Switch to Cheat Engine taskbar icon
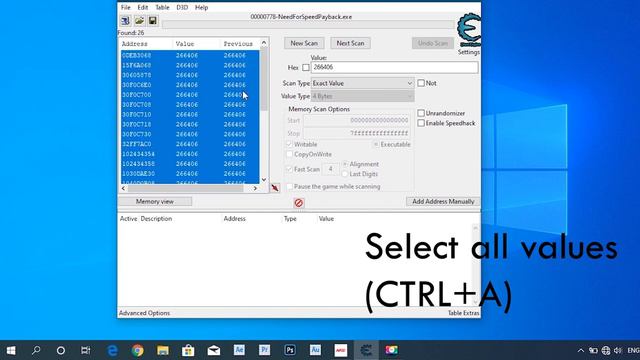640x360 pixels. click(x=366, y=350)
